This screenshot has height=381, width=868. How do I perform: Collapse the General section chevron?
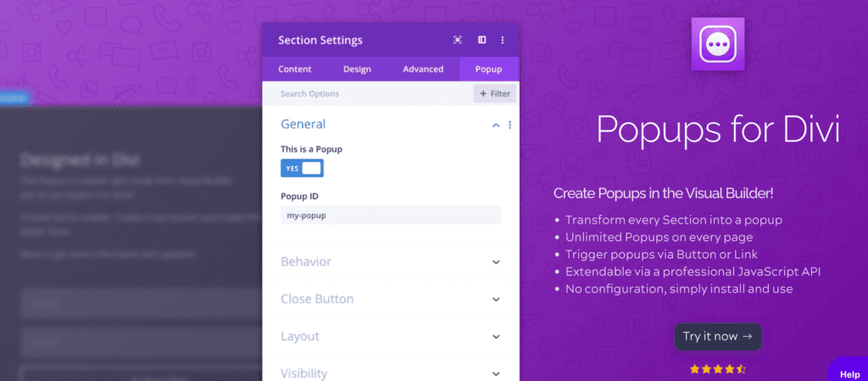tap(496, 125)
